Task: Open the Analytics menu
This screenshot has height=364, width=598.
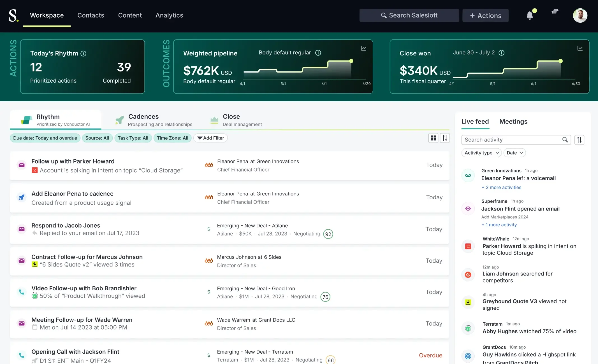Action: click(170, 15)
